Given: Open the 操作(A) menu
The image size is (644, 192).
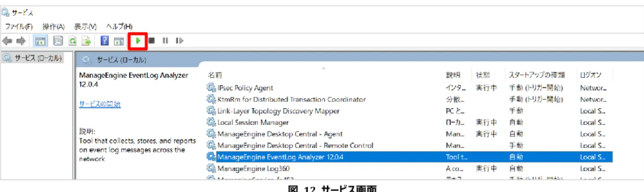Looking at the screenshot, I should point(53,26).
